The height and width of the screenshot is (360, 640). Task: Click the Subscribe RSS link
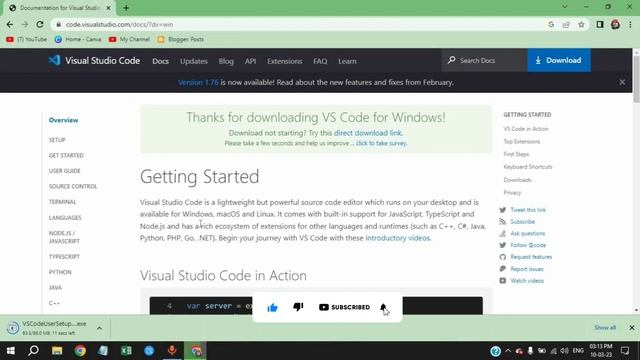click(x=522, y=222)
